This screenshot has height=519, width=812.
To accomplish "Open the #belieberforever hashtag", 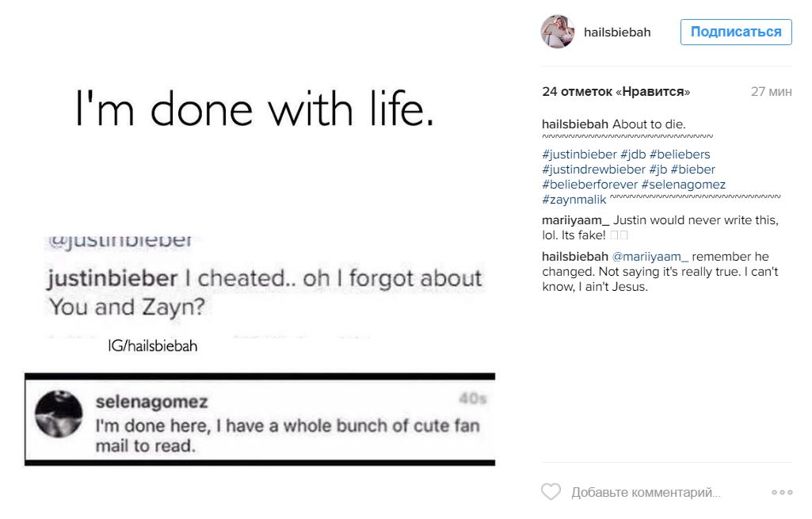I will [x=589, y=185].
